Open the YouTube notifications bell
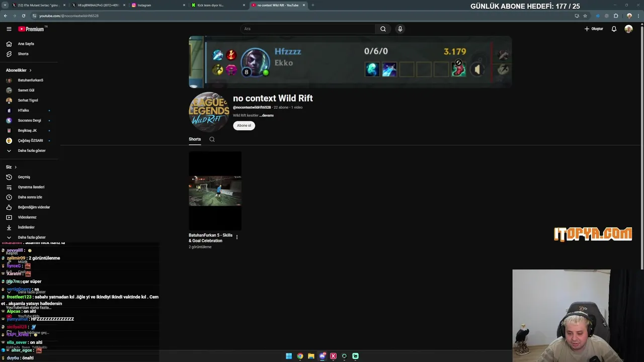Screen dimensions: 644x362 click(614, 29)
